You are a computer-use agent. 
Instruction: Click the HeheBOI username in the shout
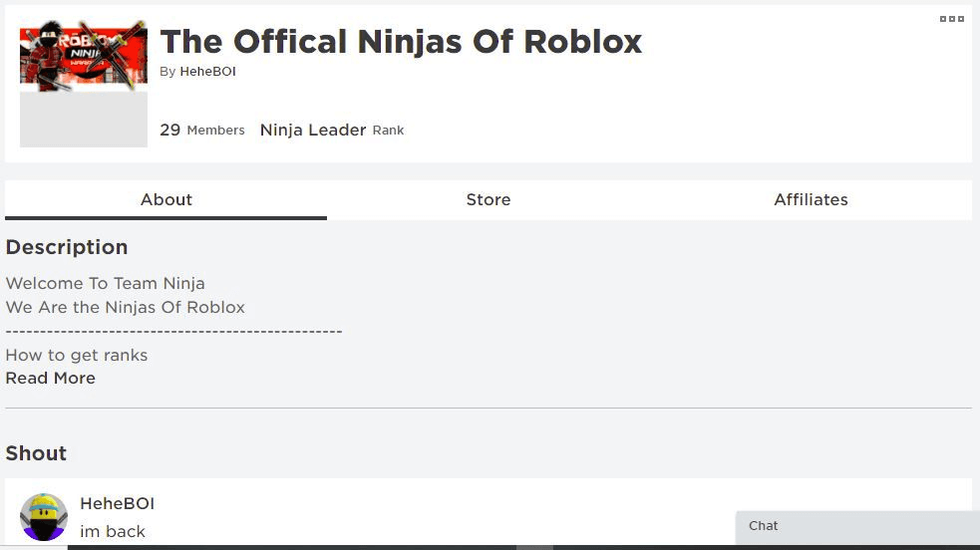pyautogui.click(x=117, y=504)
